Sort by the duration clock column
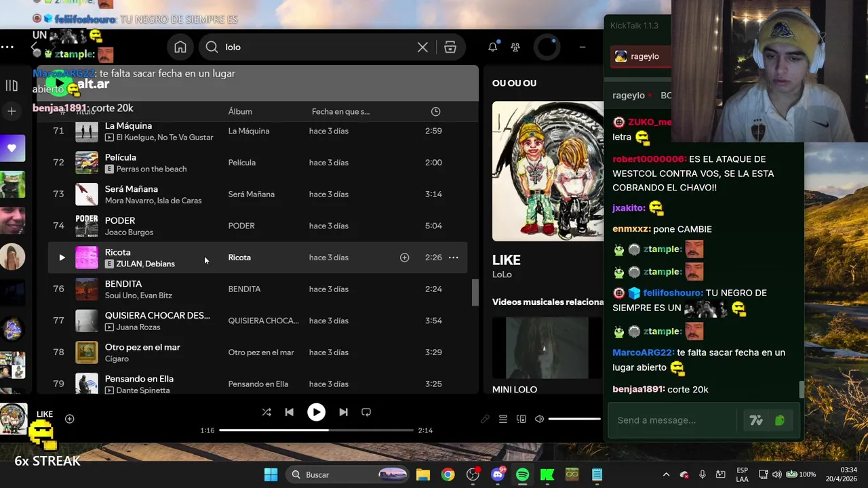Screen dimensions: 868x488 [436, 111]
